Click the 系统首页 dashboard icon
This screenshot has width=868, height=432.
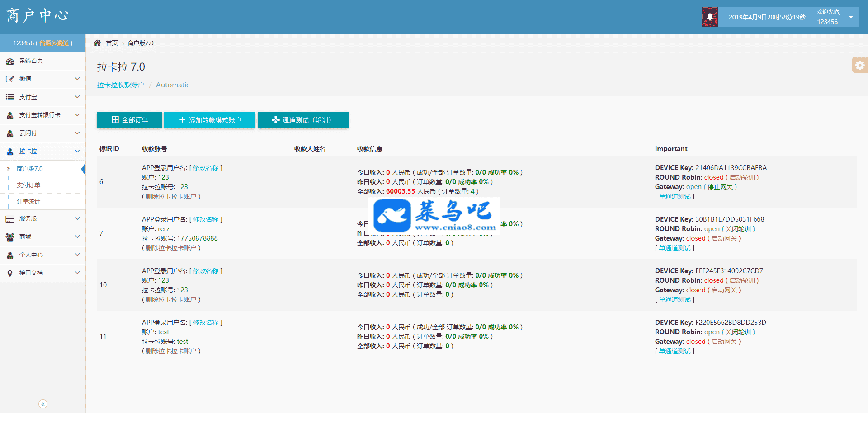pos(10,61)
